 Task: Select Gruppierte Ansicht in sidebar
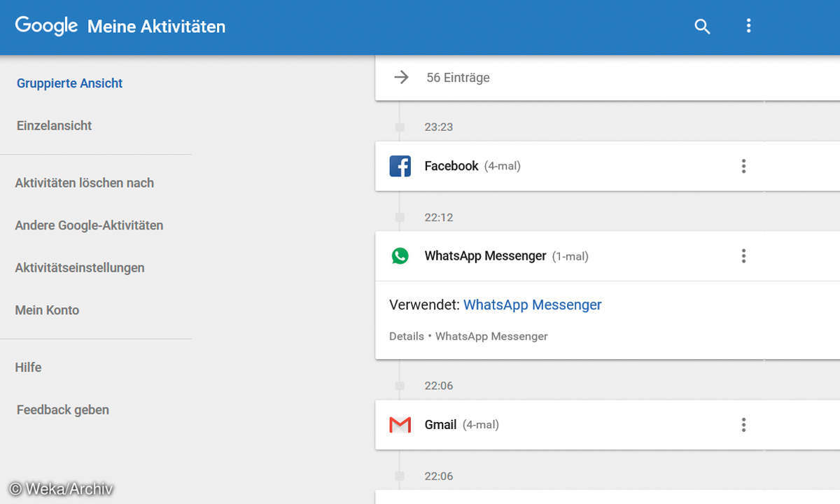tap(69, 83)
